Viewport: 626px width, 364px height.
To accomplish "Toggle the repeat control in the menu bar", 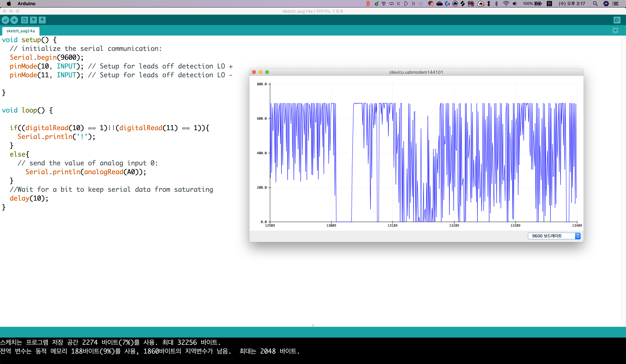I will pyautogui.click(x=392, y=3).
